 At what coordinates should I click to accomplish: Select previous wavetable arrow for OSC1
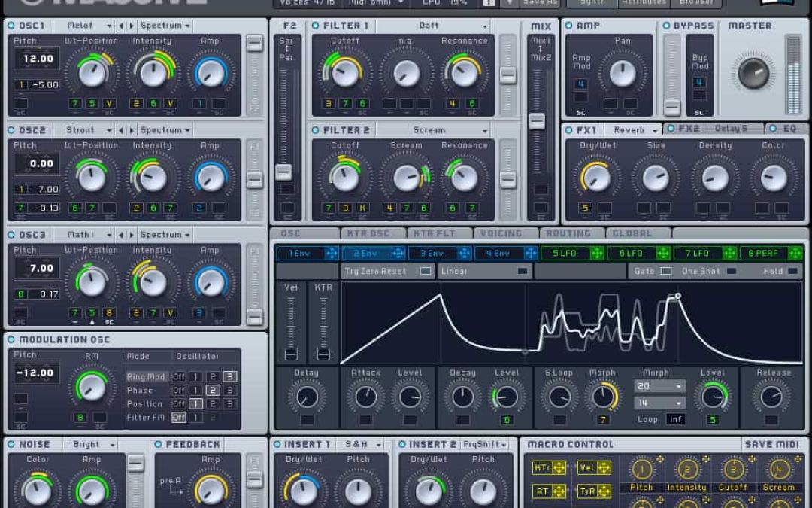coord(120,26)
